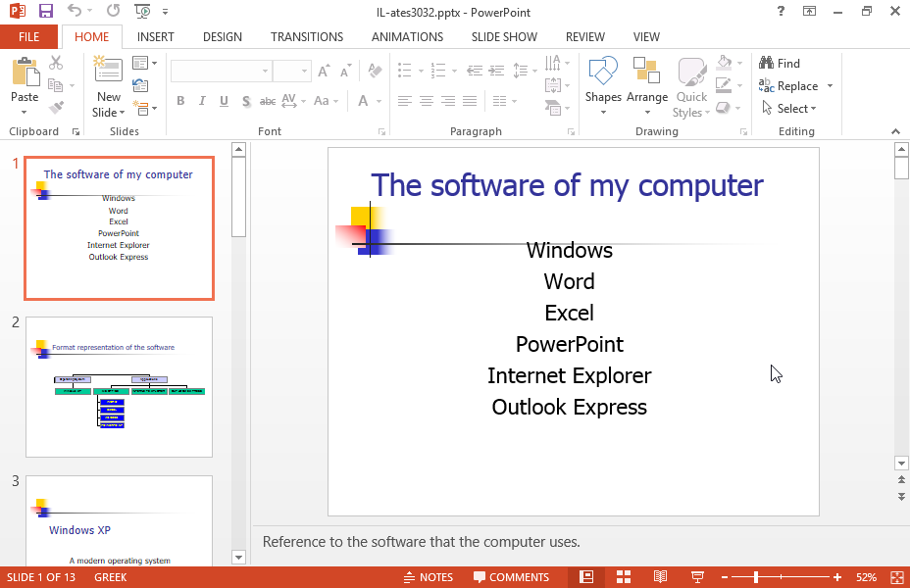Viewport: 910px width, 588px height.
Task: Toggle the Notes pane
Action: 429,577
